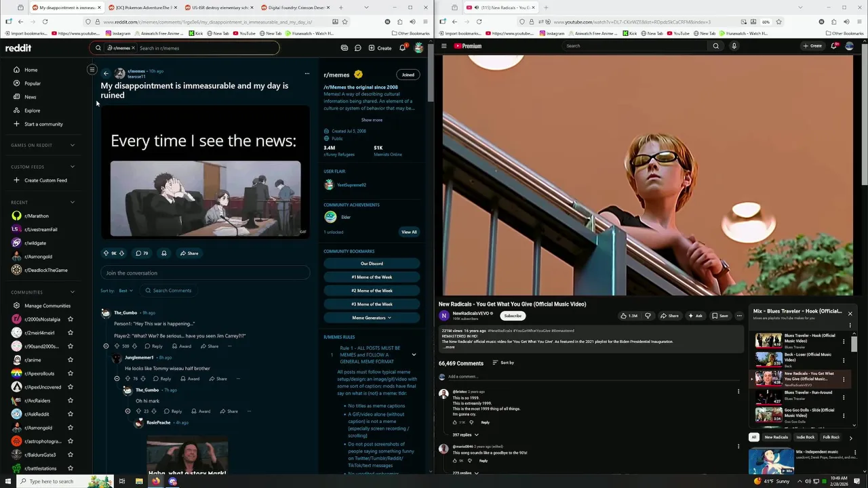This screenshot has width=868, height=488.
Task: Expand 397 replies on YouTube comment
Action: click(x=465, y=434)
